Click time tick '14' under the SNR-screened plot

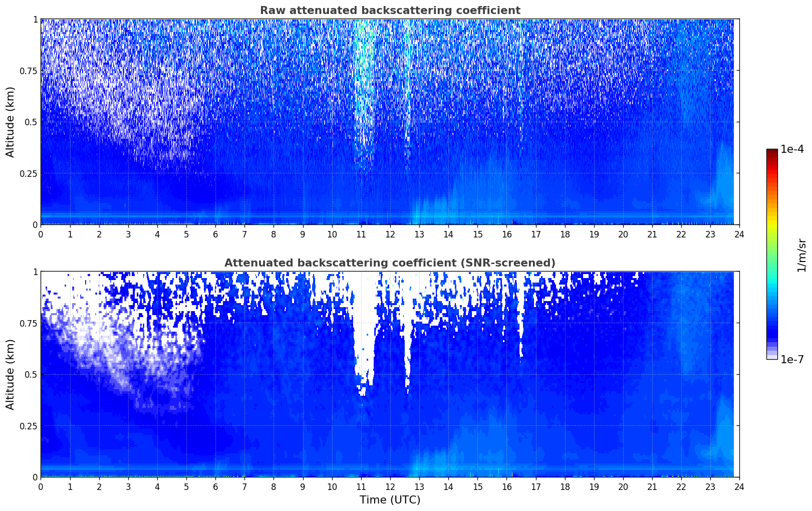coord(448,486)
